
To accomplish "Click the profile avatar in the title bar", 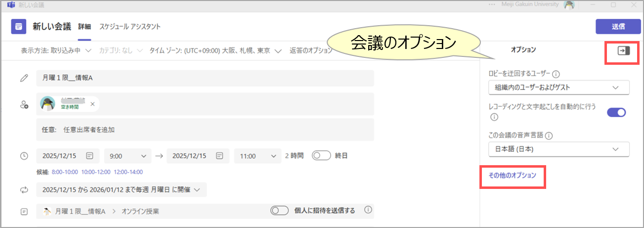I will pos(569,5).
